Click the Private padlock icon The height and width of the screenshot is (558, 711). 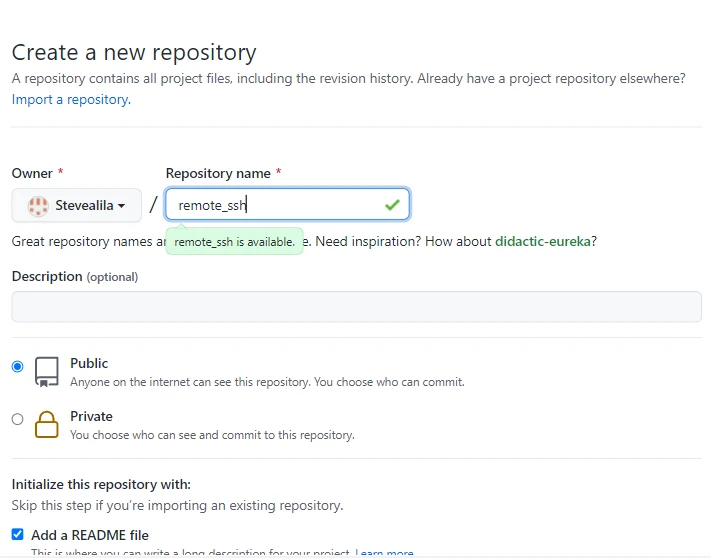[47, 424]
